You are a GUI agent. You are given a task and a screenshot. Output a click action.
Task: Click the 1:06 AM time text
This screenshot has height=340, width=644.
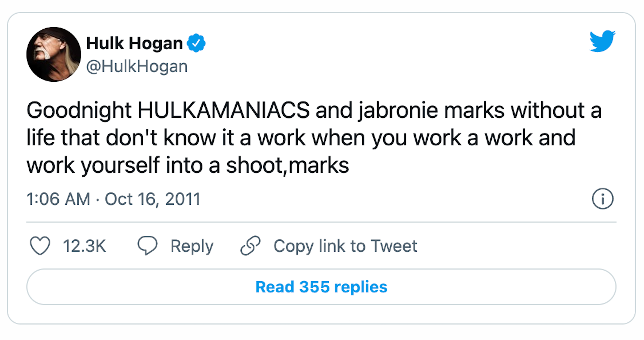point(58,199)
